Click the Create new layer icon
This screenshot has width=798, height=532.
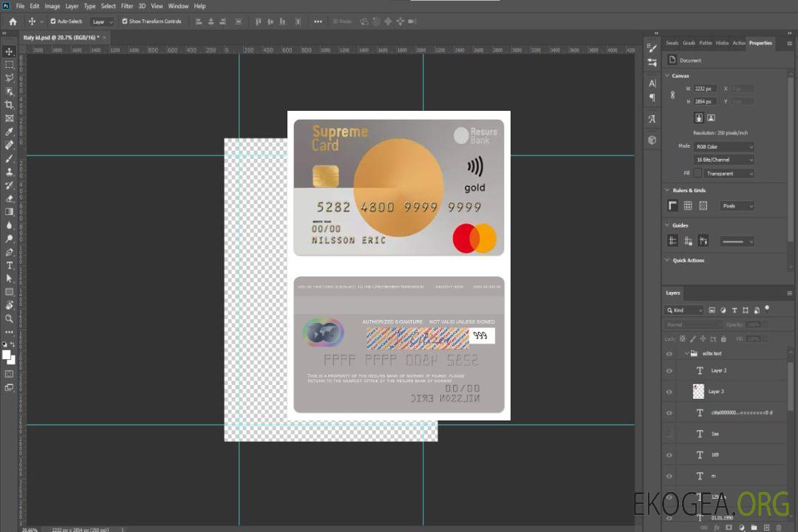click(766, 528)
